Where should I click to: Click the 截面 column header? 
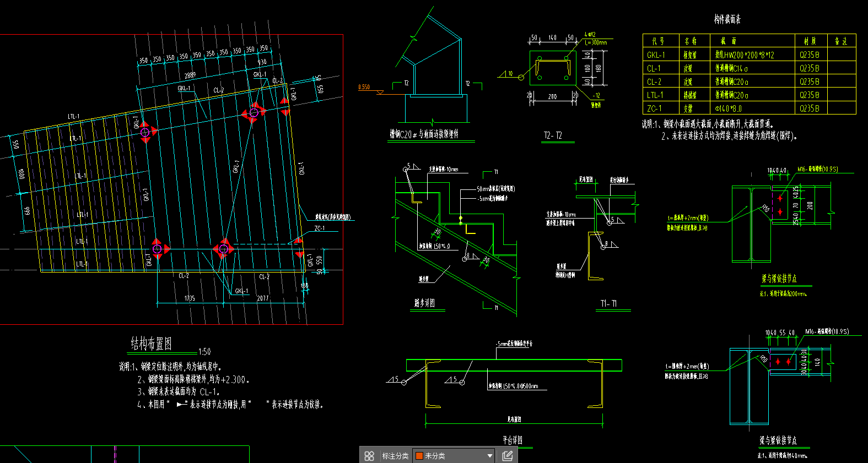point(728,41)
